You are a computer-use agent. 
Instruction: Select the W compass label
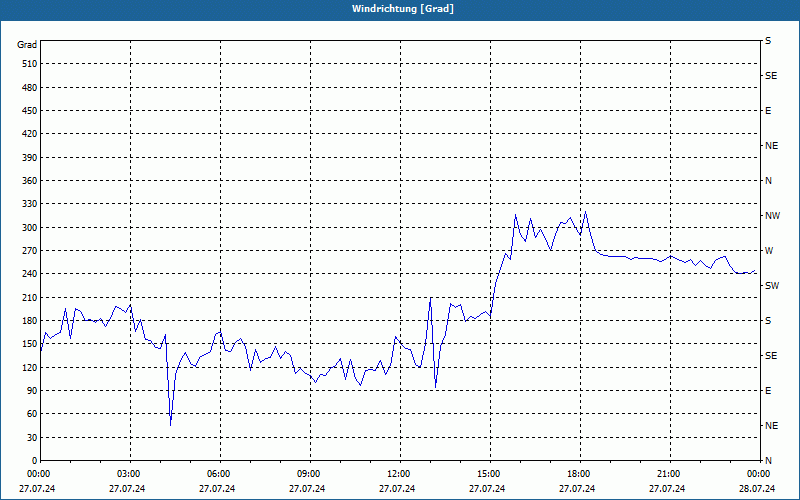pyautogui.click(x=769, y=251)
